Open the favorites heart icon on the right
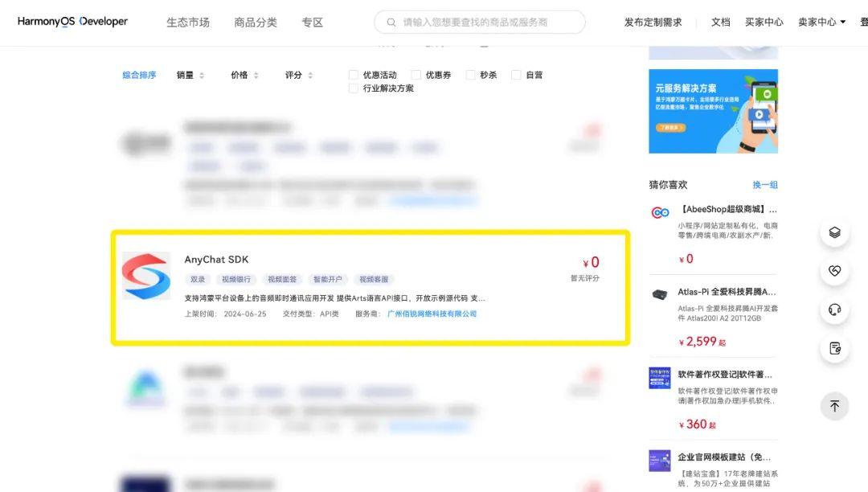This screenshot has width=868, height=492. [x=834, y=271]
